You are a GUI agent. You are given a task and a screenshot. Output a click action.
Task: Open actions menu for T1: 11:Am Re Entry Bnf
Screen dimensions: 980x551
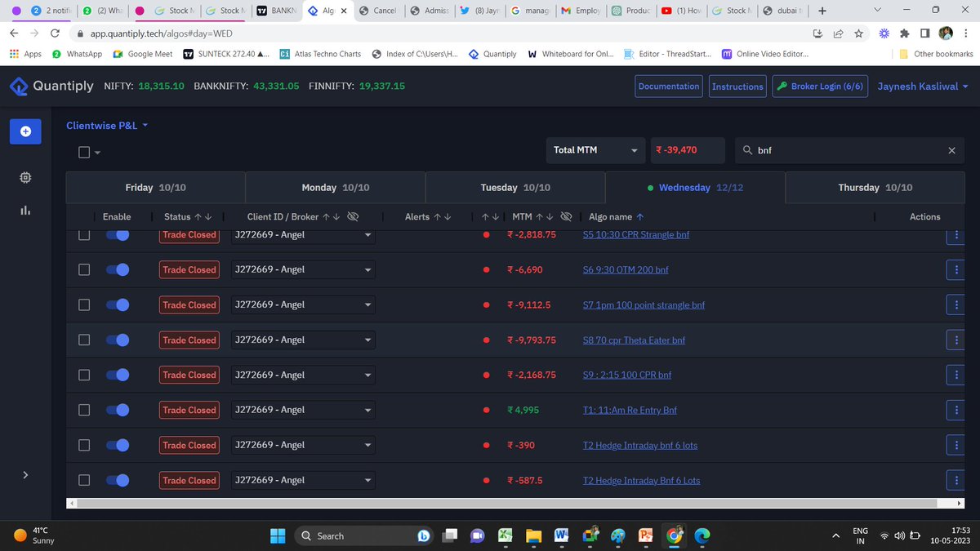click(x=955, y=410)
